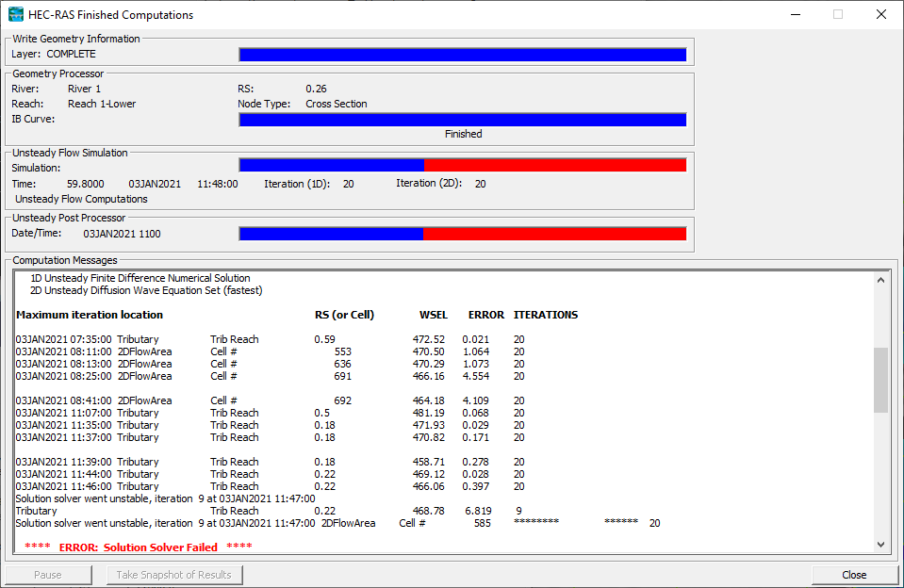Click the WSEL value '468.78'
Screen dimensions: 904x588
428,511
